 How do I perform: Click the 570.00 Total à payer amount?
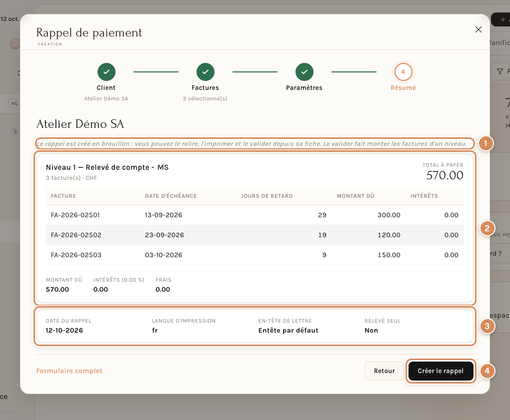point(444,175)
